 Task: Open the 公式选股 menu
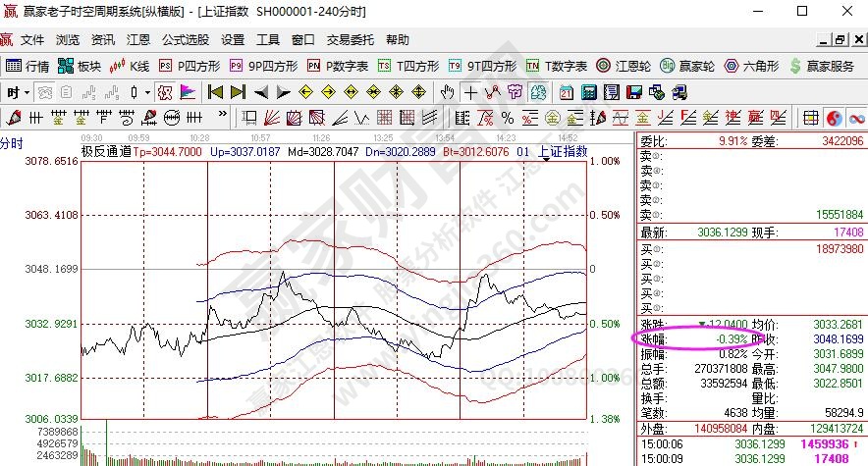tap(186, 40)
